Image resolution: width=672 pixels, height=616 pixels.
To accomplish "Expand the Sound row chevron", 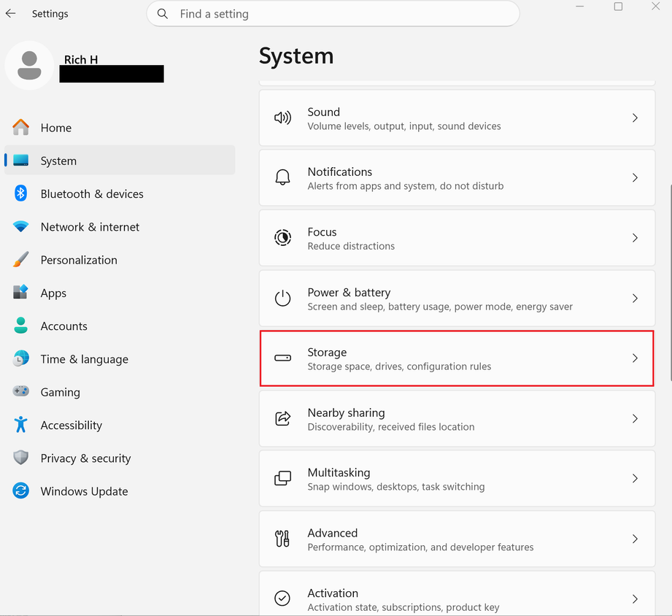I will point(635,118).
